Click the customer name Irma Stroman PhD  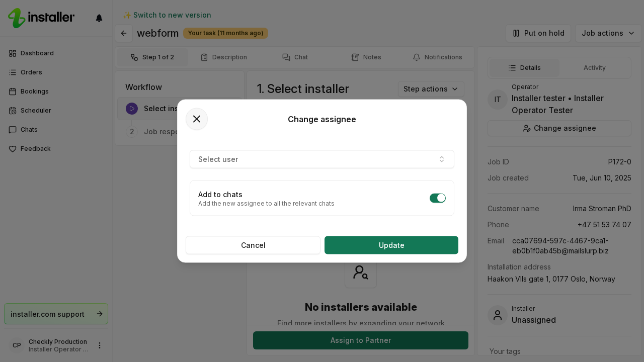tap(602, 209)
